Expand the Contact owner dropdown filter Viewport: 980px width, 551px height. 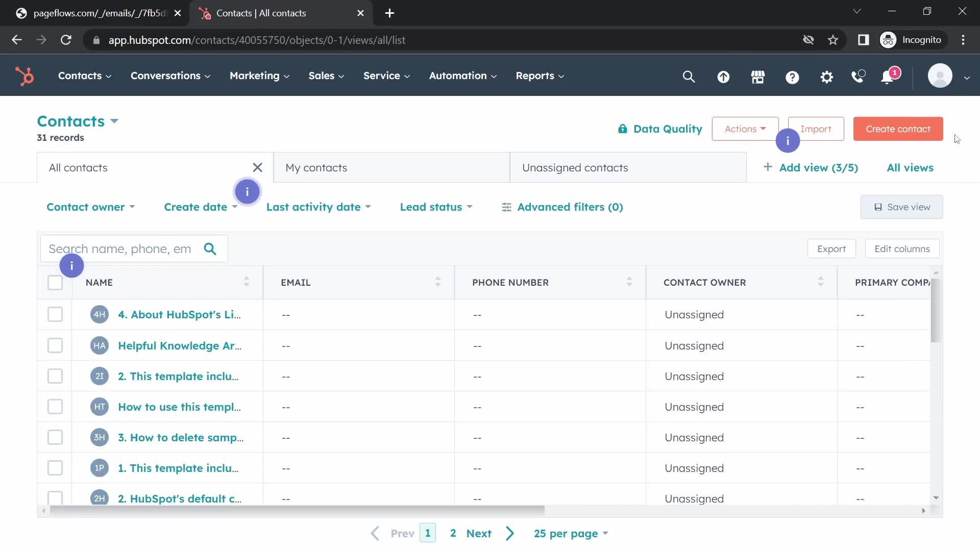(x=90, y=207)
